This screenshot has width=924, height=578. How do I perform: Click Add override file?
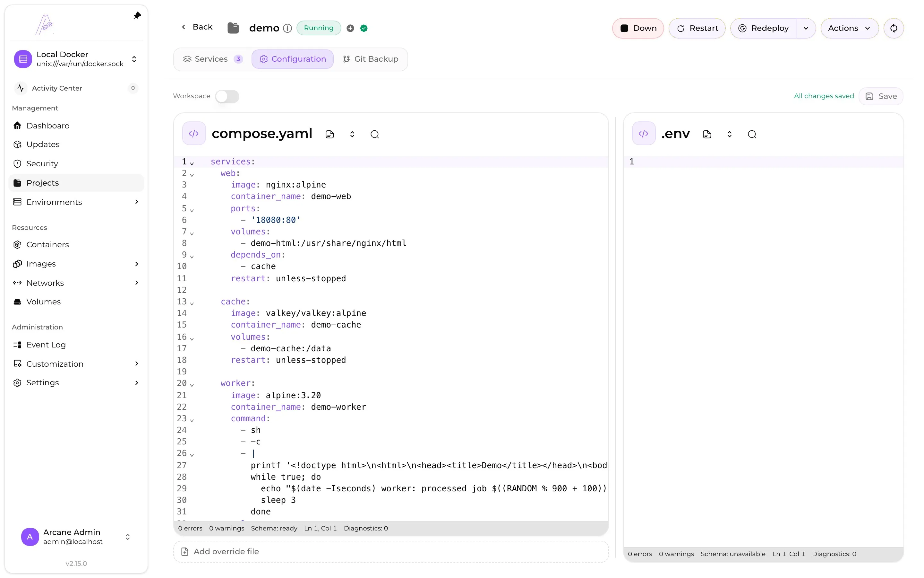[391, 552]
